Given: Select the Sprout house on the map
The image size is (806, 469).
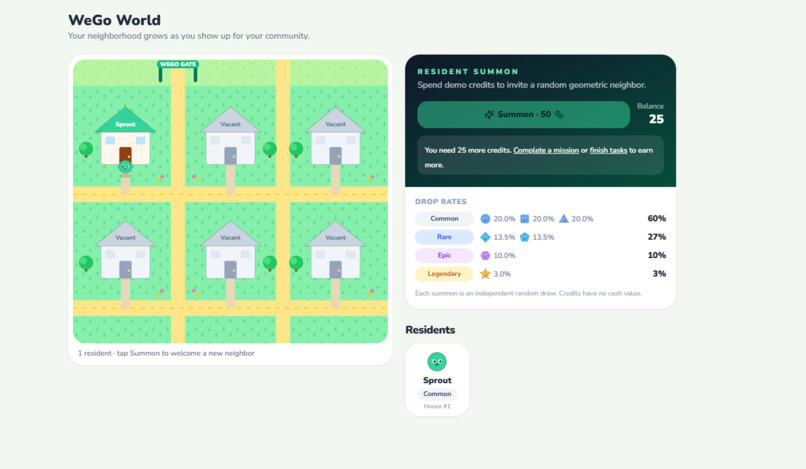Looking at the screenshot, I should coord(125,136).
